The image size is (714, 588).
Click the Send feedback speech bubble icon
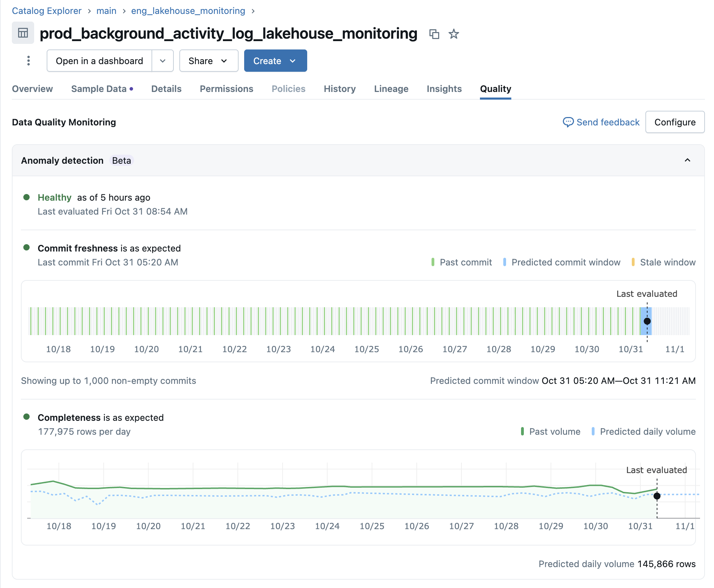tap(568, 122)
